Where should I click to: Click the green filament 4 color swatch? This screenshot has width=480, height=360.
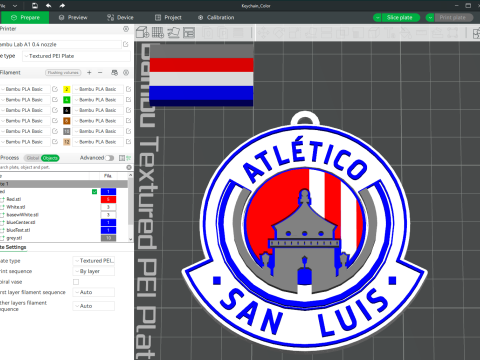[x=67, y=100]
